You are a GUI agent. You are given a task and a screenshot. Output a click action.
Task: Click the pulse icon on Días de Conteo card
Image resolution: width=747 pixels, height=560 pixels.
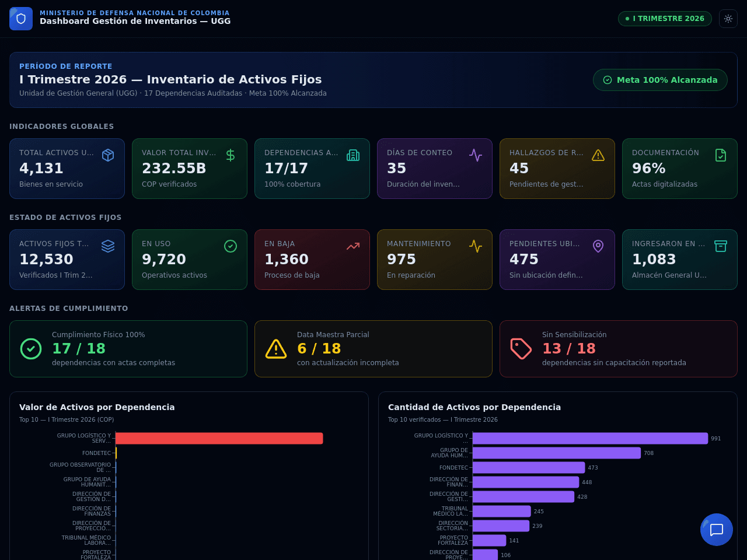click(x=476, y=155)
